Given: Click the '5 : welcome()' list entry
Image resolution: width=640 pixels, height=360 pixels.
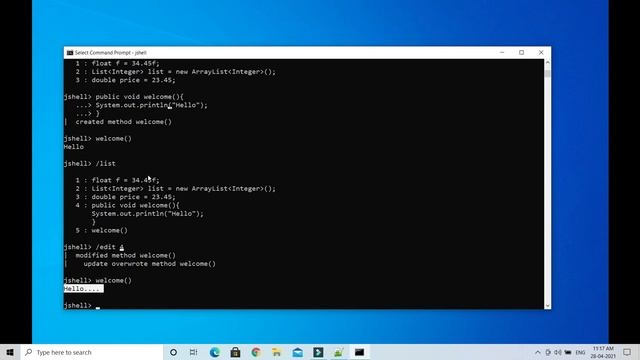Looking at the screenshot, I should (x=102, y=230).
